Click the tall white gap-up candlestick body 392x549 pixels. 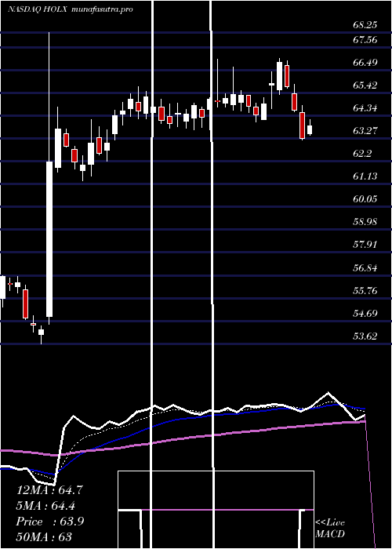pyautogui.click(x=49, y=239)
